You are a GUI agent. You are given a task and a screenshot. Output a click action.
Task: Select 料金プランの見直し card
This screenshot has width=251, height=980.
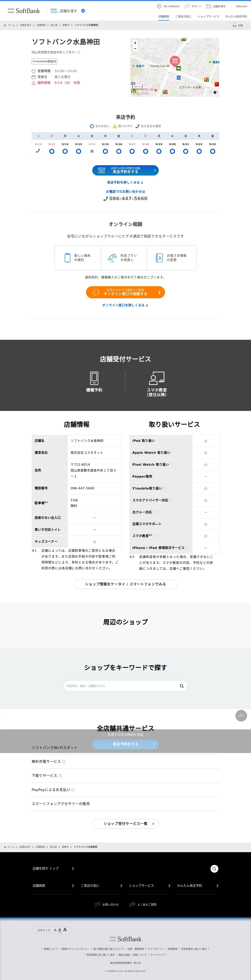click(124, 257)
